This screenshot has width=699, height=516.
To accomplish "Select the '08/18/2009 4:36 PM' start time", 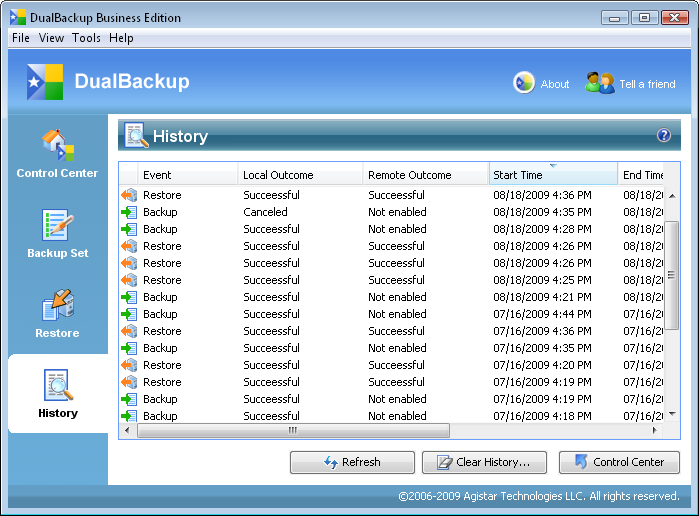I will pyautogui.click(x=542, y=195).
